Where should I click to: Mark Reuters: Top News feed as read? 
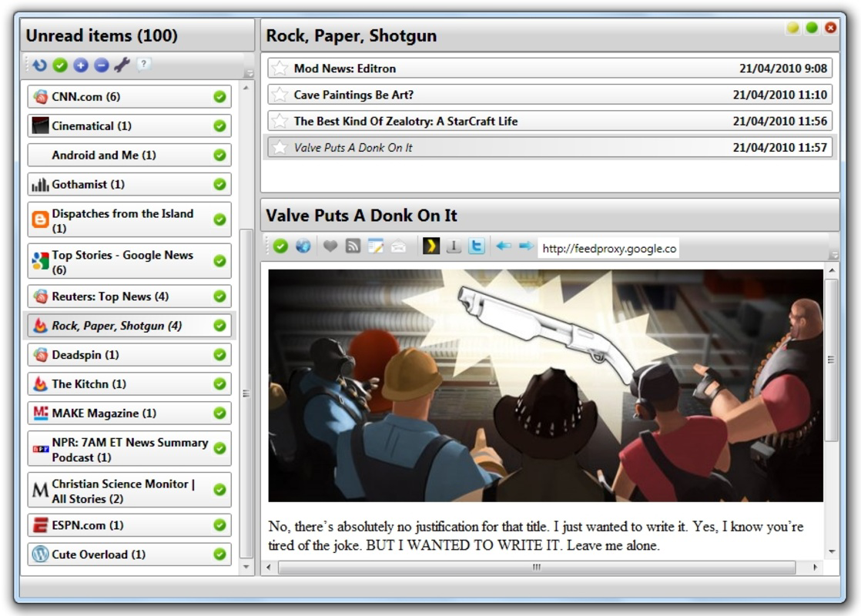click(x=219, y=296)
